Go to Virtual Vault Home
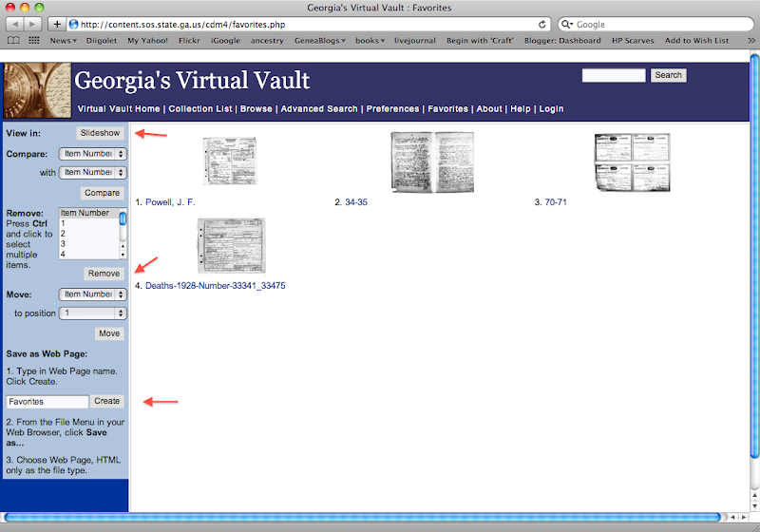The height and width of the screenshot is (532, 760). 119,109
